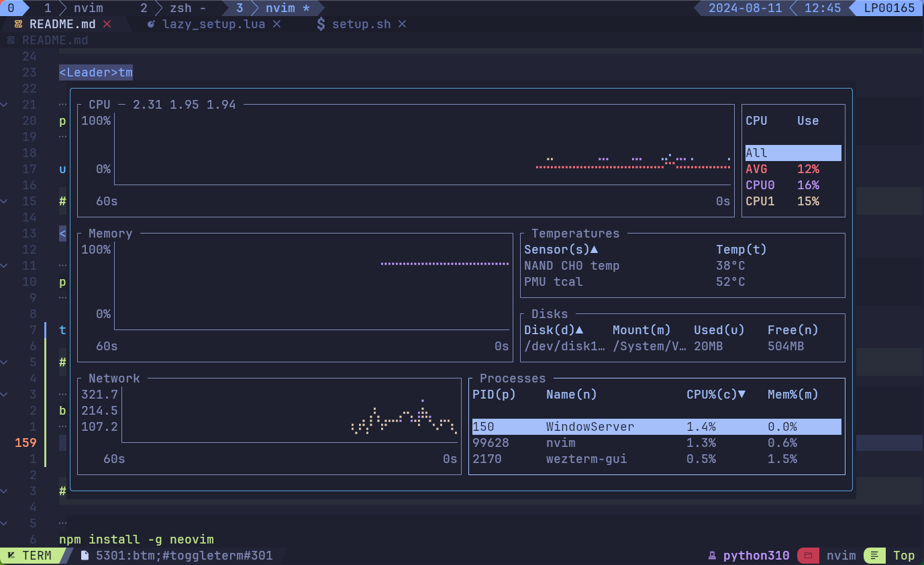Select the AVG entry in CPU legend
The image size is (924, 565).
tap(793, 169)
